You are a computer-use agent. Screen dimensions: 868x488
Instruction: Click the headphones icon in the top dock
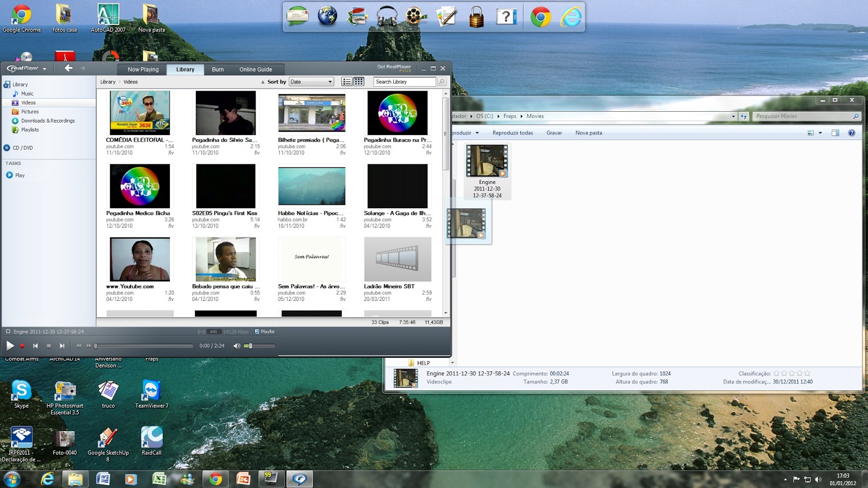point(387,16)
